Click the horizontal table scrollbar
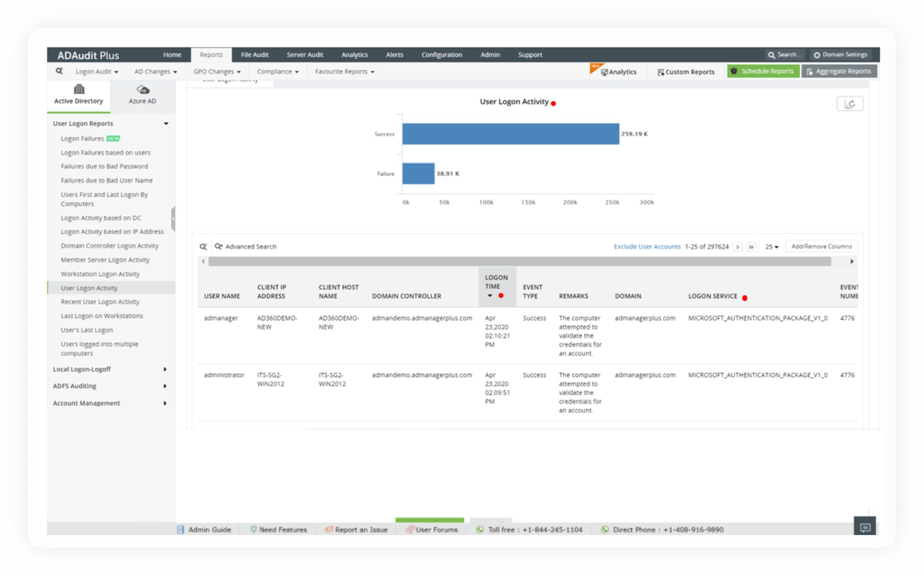This screenshot has width=924, height=576. pos(519,261)
